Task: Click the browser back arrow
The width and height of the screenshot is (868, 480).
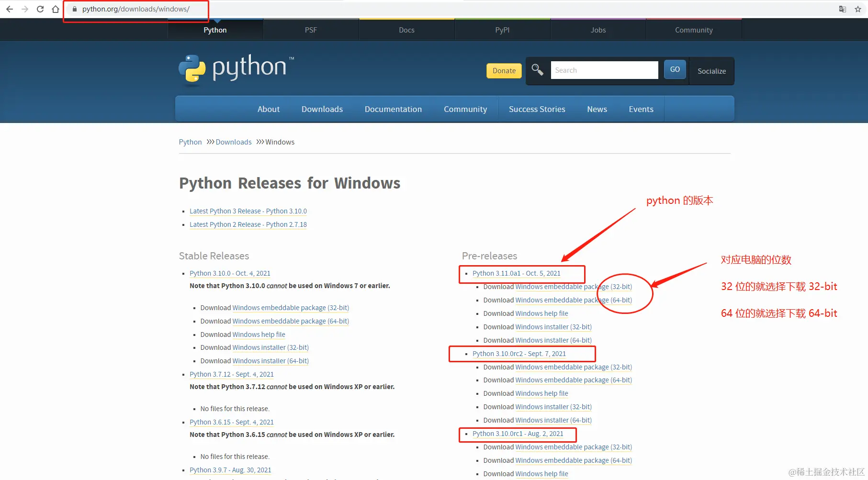Action: point(10,9)
